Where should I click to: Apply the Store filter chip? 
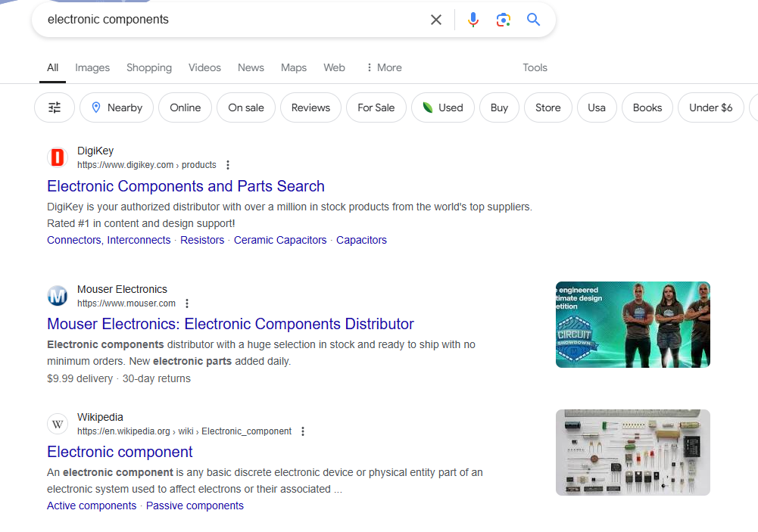[x=548, y=107]
